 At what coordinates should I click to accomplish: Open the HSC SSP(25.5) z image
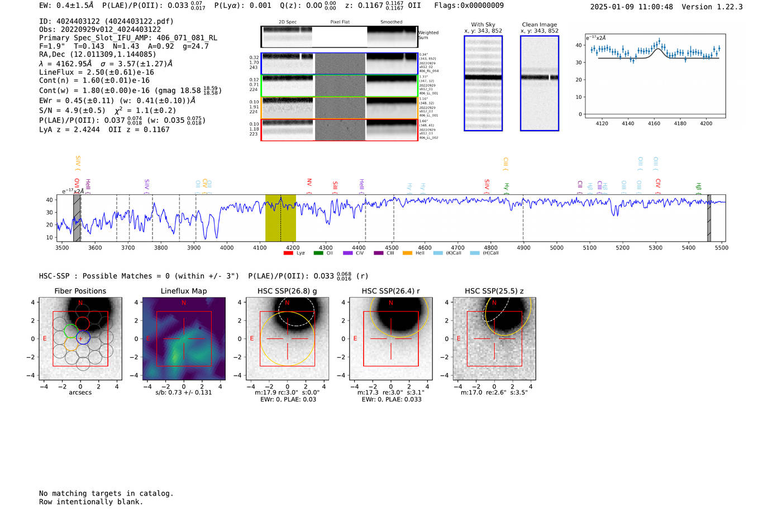pos(494,339)
